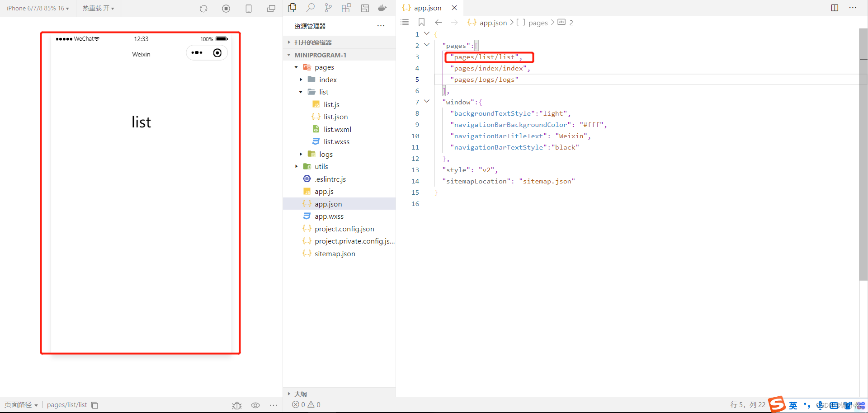Click the detach simulator window icon
The height and width of the screenshot is (413, 868).
[271, 9]
